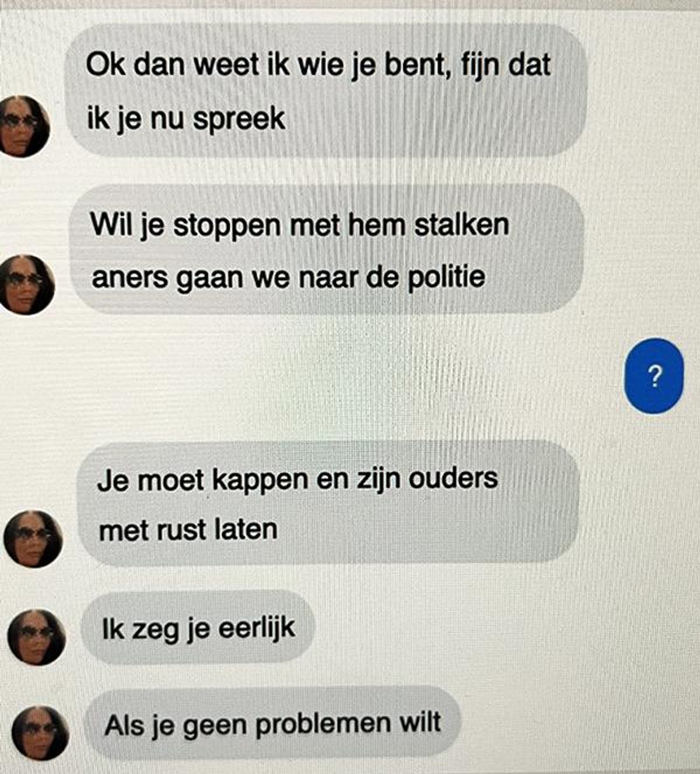The width and height of the screenshot is (700, 774).
Task: Click avatar next to 'Ik zeg je eerlijk'
Action: [36, 637]
